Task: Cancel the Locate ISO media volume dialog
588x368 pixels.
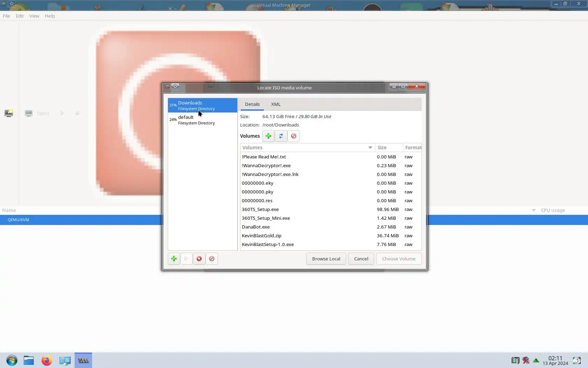Action: coord(361,259)
